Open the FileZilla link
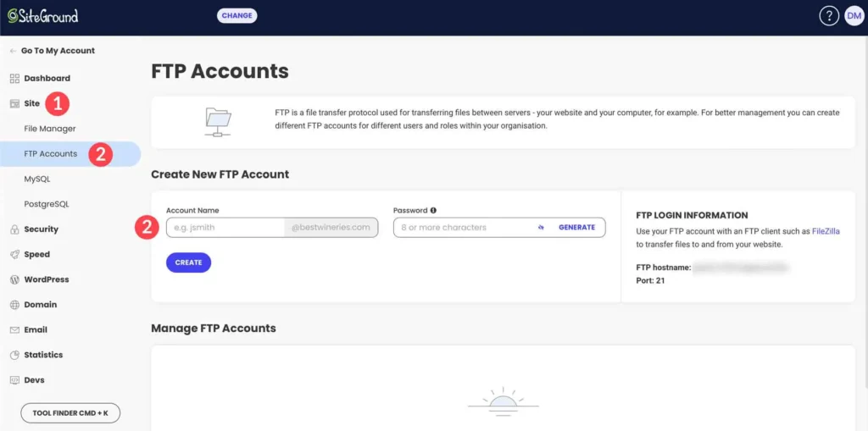Viewport: 868px width, 431px height. pyautogui.click(x=826, y=231)
